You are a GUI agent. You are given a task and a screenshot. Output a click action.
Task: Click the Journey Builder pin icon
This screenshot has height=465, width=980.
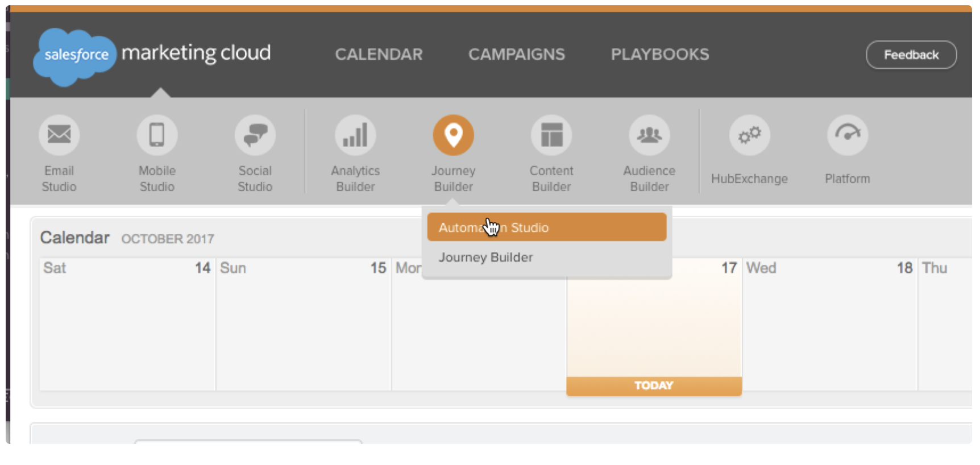click(x=453, y=135)
